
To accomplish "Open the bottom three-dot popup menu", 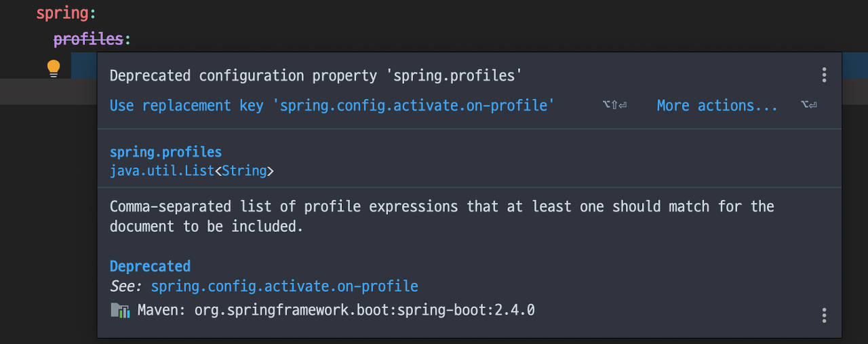I will tap(824, 315).
